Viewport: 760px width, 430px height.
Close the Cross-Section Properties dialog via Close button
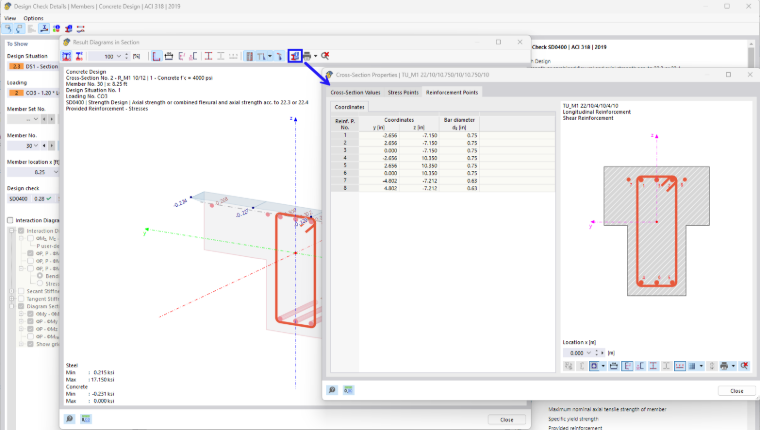click(x=736, y=391)
